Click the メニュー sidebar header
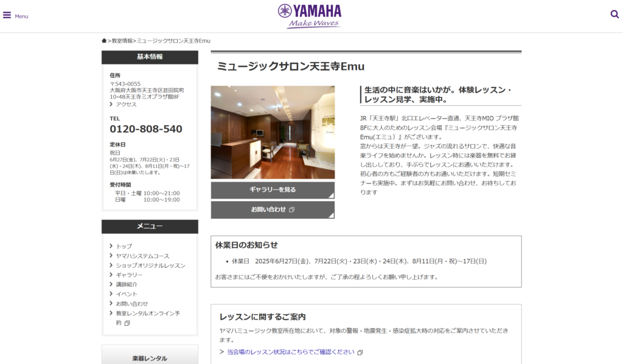623x364 pixels. coord(150,226)
